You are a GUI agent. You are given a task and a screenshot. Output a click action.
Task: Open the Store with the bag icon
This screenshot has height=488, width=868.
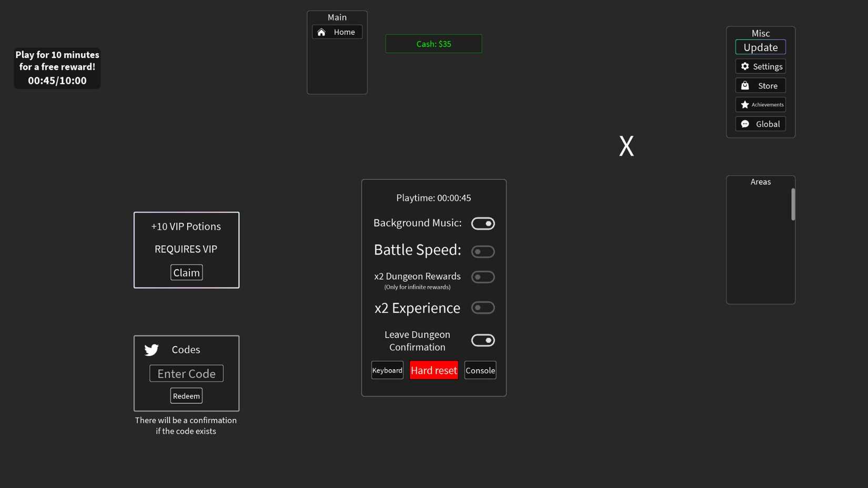point(745,85)
